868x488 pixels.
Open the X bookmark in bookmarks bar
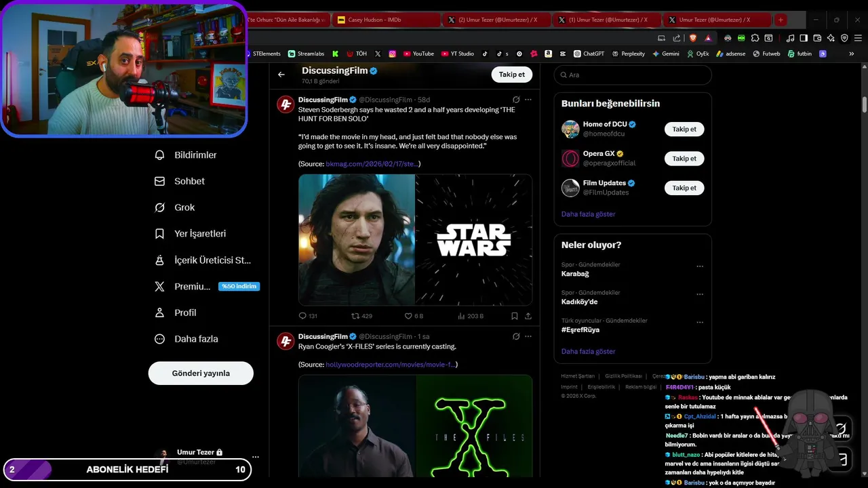378,54
